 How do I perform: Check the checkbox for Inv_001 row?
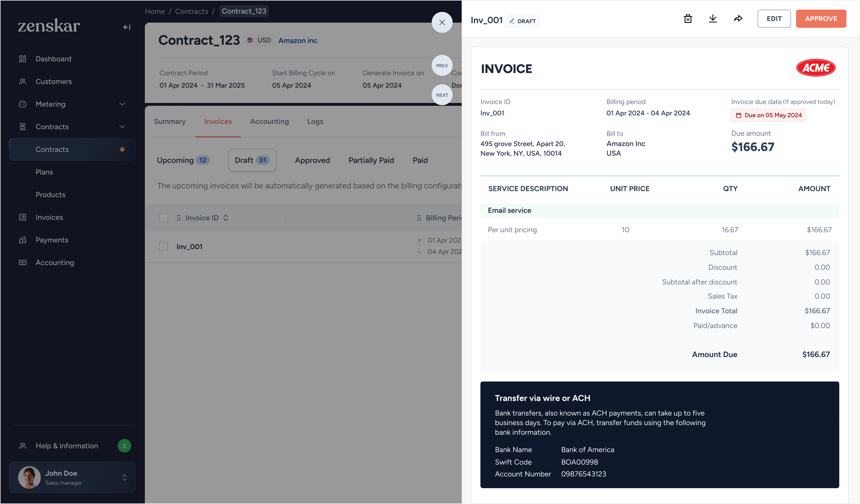coord(164,247)
